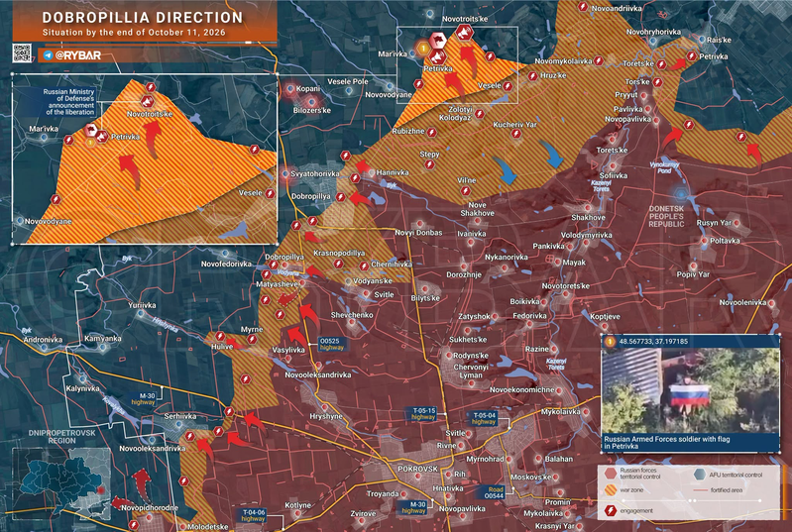This screenshot has height=532, width=792.
Task: Click the 'Volodymyrivka' town label
Action: point(587,235)
